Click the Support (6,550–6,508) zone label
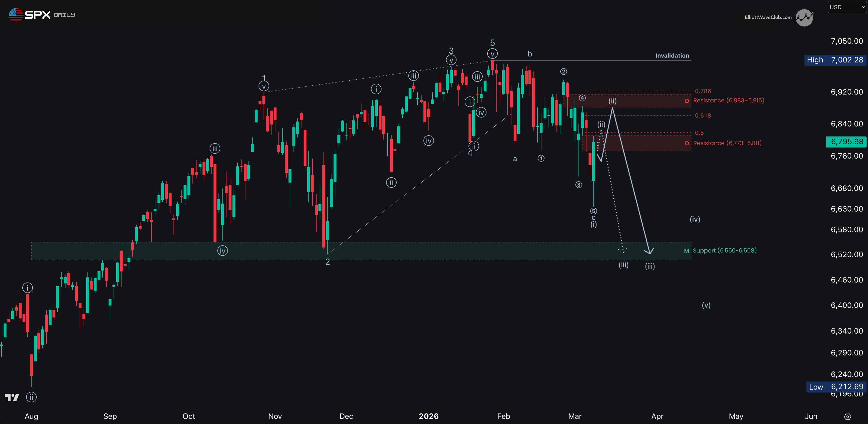868x424 pixels. (724, 250)
